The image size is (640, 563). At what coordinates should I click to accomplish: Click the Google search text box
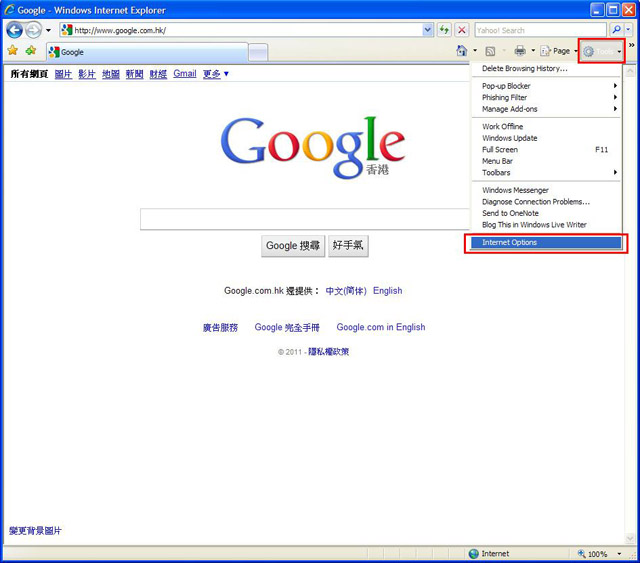pos(305,219)
